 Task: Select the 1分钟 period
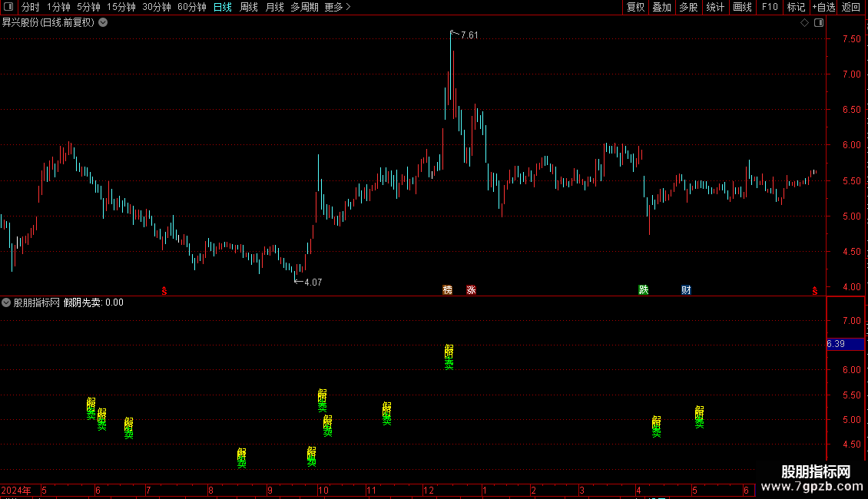(x=58, y=7)
